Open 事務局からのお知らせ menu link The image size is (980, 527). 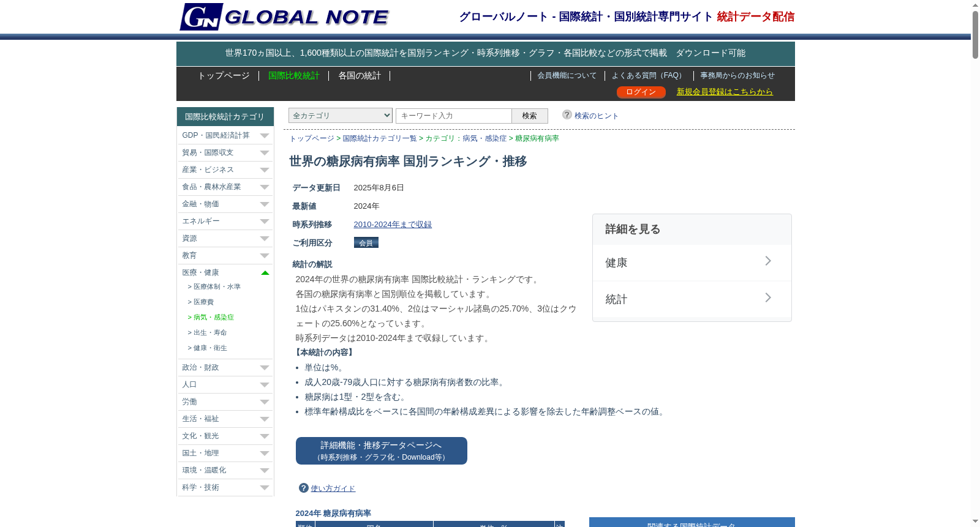click(737, 76)
